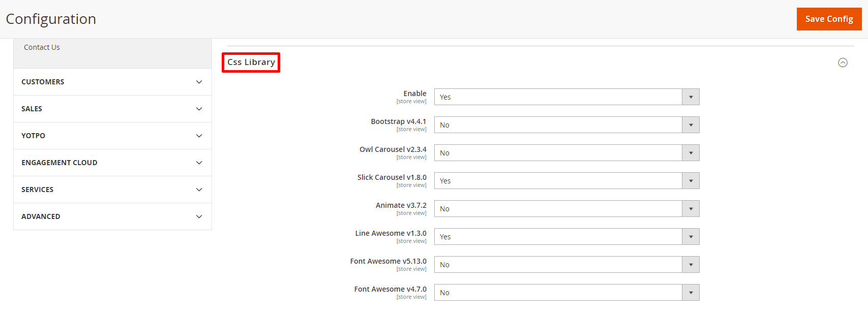Click the YOTPO section chevron icon

pyautogui.click(x=199, y=136)
